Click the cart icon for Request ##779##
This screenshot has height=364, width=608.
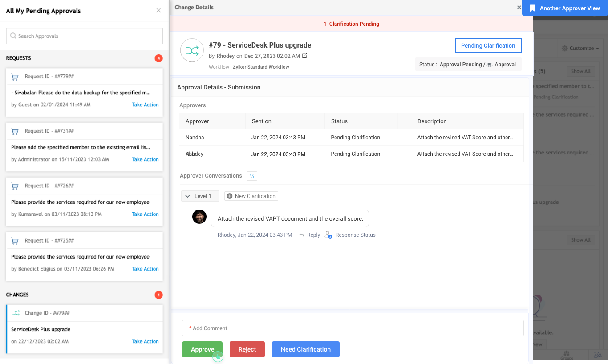[15, 77]
